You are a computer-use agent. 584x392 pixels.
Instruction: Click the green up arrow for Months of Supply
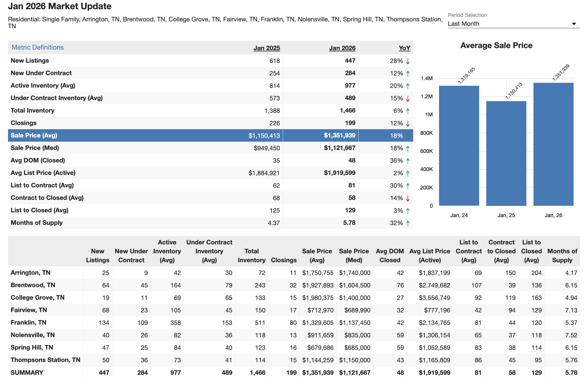pyautogui.click(x=408, y=223)
